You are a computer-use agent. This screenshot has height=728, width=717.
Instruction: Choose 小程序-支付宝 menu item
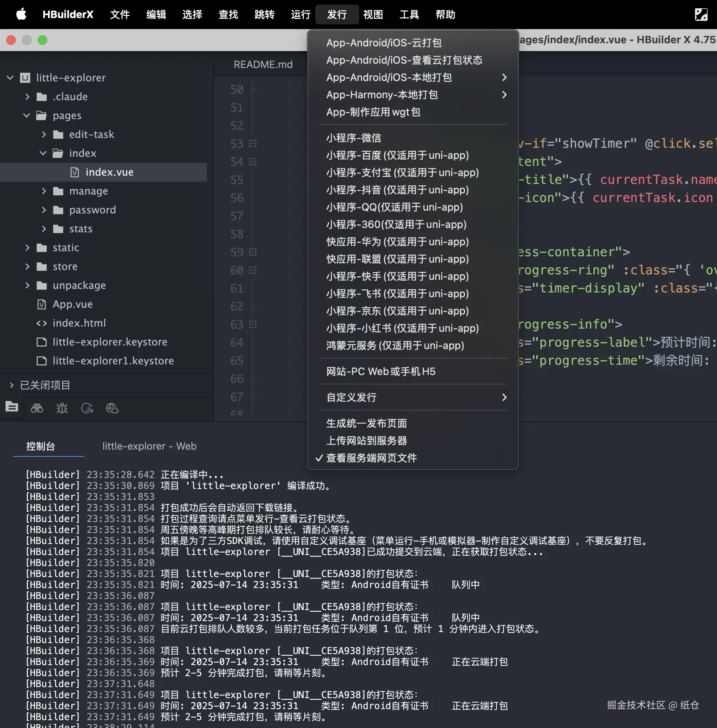click(x=413, y=173)
